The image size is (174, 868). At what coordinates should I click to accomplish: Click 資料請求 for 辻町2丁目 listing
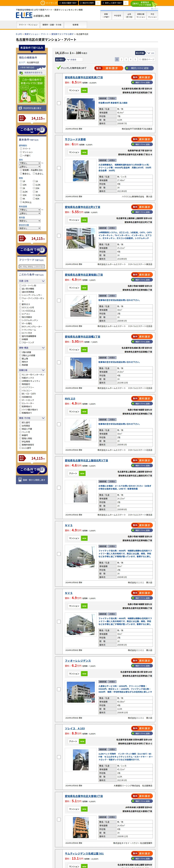tap(142, 207)
